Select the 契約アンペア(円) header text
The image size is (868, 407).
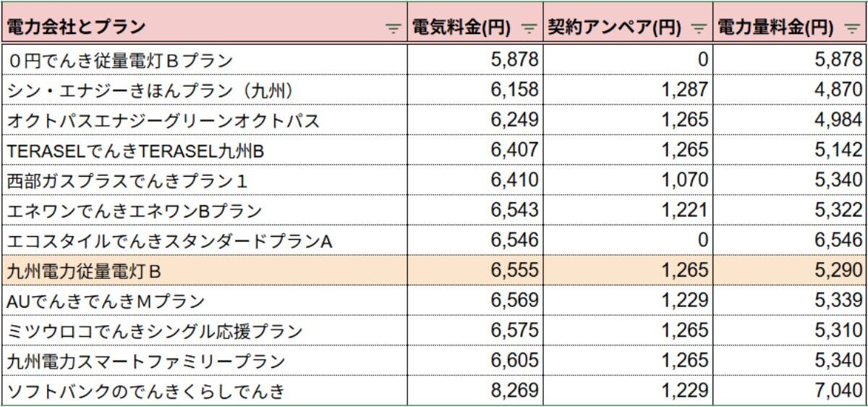pyautogui.click(x=614, y=28)
